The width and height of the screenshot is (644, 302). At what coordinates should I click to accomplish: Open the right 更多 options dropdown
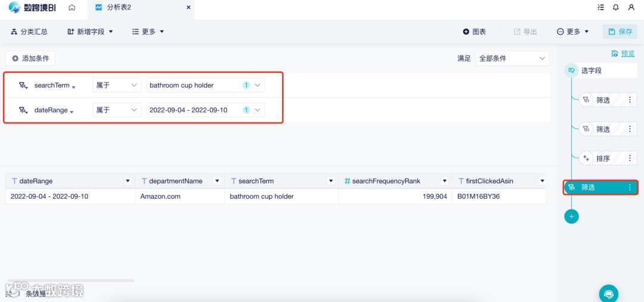pyautogui.click(x=572, y=32)
